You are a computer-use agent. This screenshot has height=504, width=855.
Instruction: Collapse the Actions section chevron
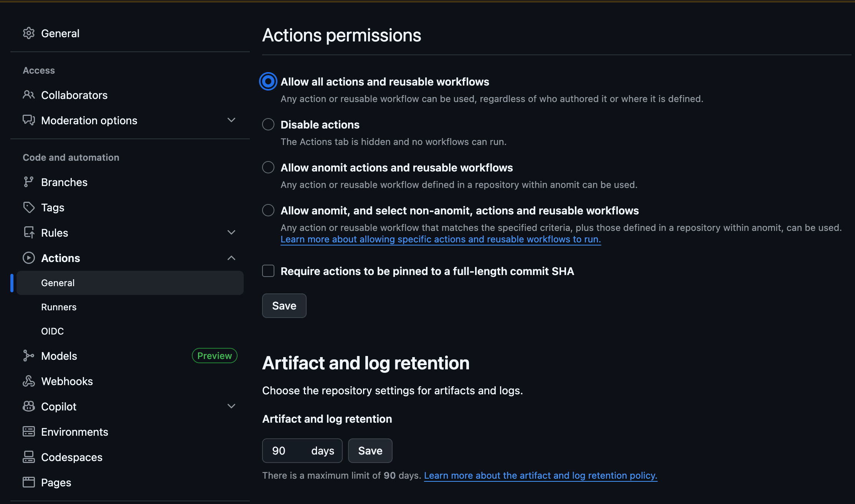click(x=231, y=258)
